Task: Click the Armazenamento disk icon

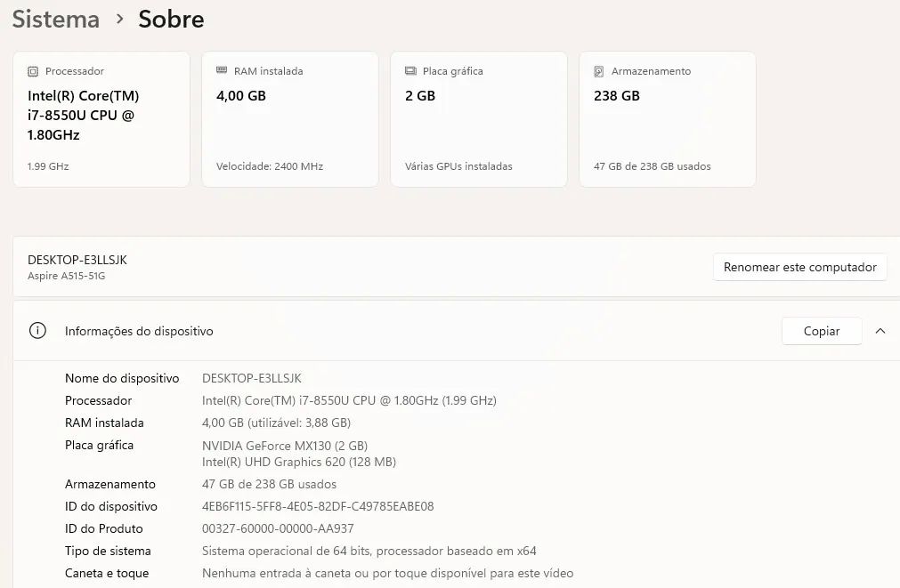Action: tap(598, 71)
